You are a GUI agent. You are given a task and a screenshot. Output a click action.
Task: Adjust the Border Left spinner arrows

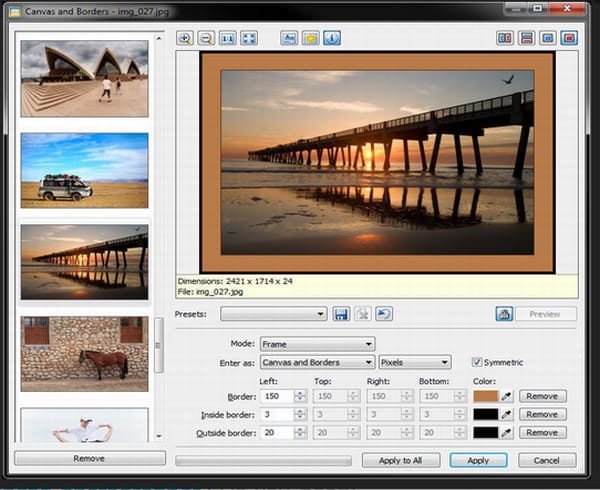300,396
